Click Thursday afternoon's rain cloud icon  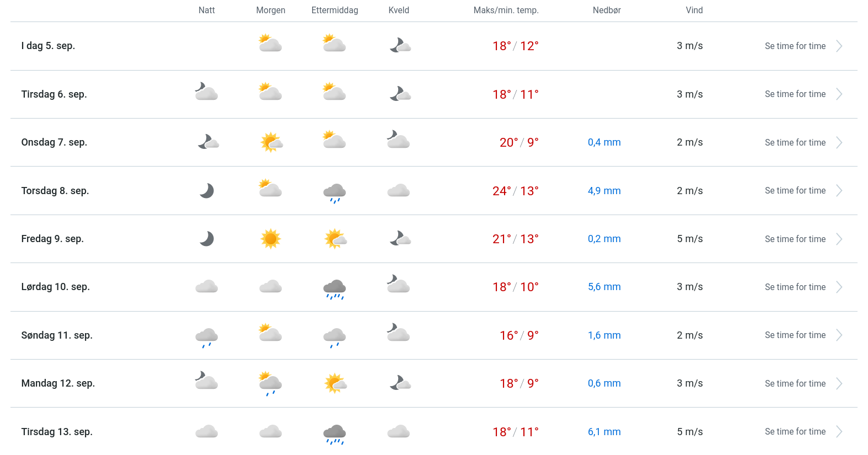[335, 192]
